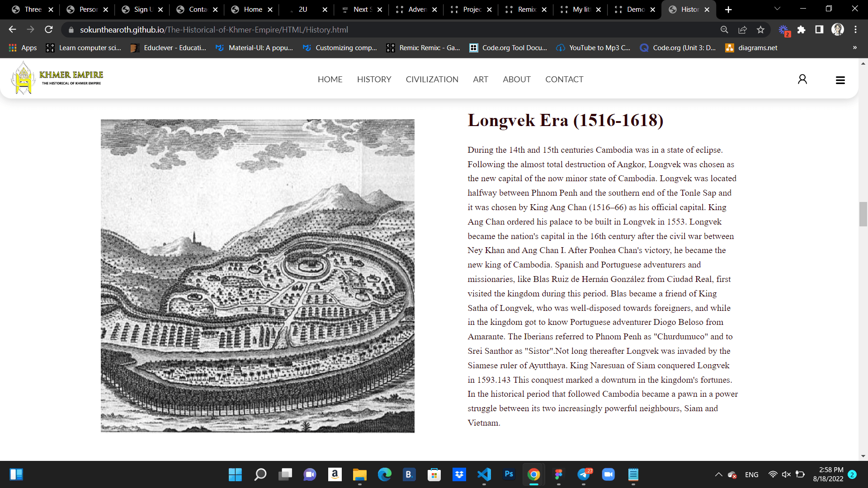Viewport: 868px width, 488px height.
Task: Click the side panel icon
Action: [x=819, y=29]
